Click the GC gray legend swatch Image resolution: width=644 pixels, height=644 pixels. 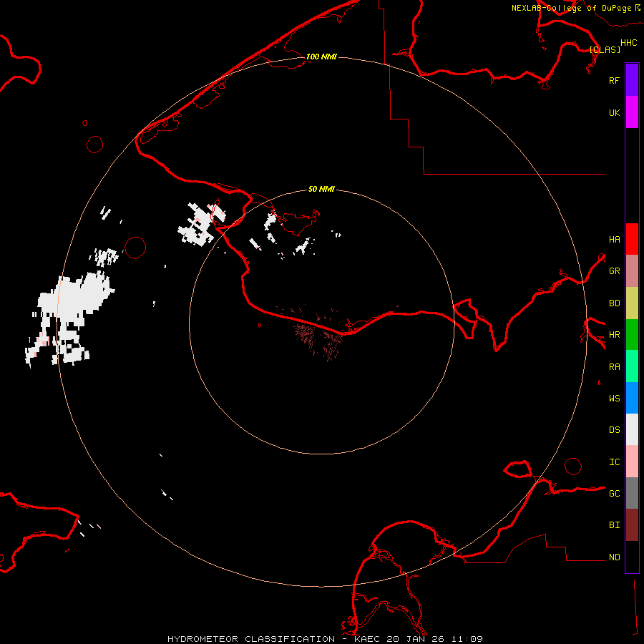(x=632, y=493)
